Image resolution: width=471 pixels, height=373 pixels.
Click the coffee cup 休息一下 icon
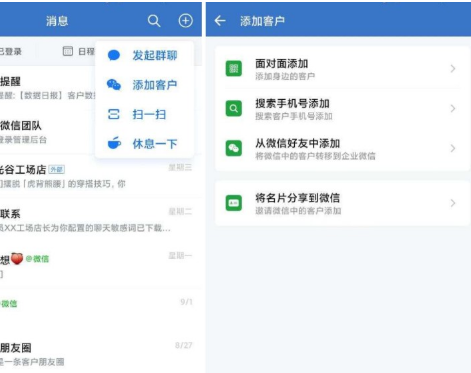(114, 143)
